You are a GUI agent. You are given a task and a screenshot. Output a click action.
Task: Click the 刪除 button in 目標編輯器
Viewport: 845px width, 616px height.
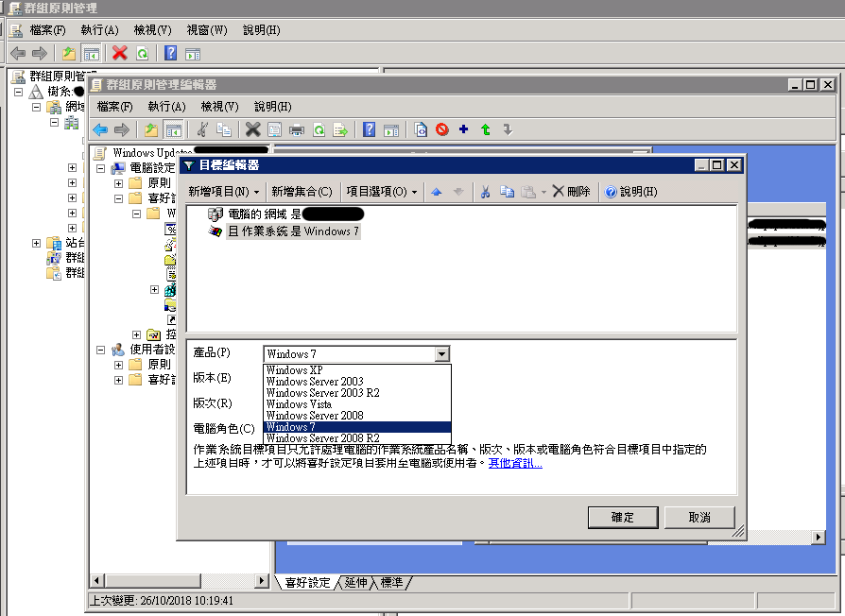click(x=571, y=192)
